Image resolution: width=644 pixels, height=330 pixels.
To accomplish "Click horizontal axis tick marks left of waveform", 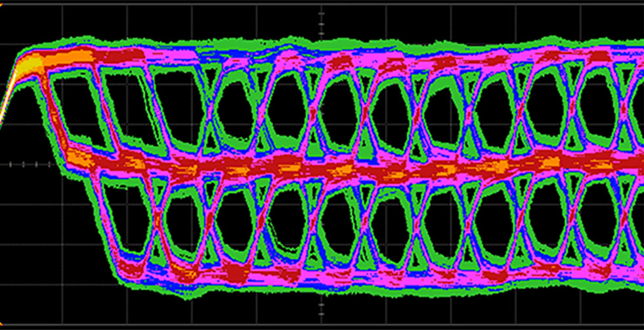I will (23, 164).
